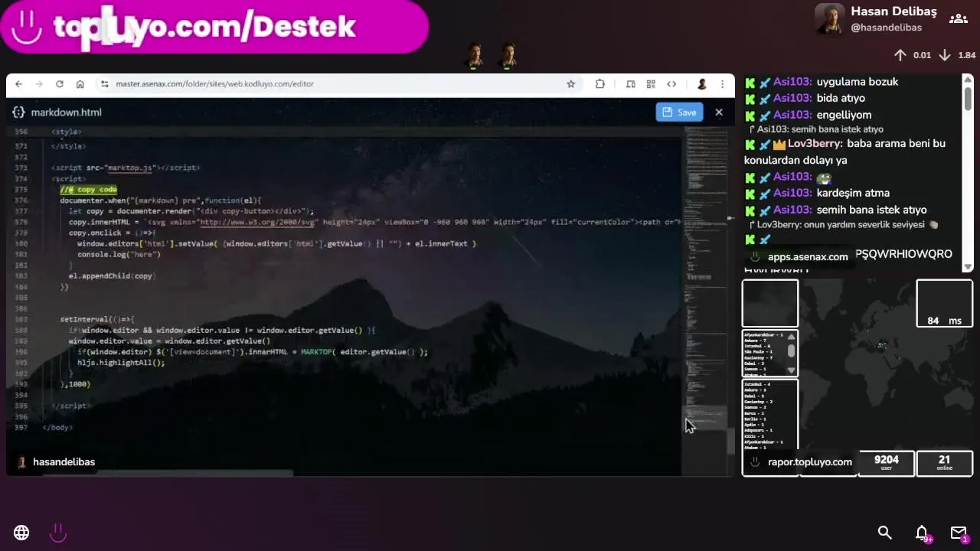Click the 84 ms latency box

pos(945,303)
